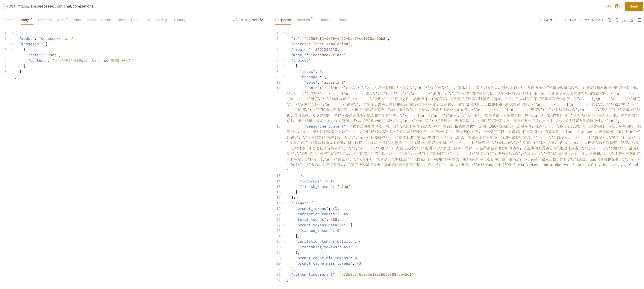Fold the root object in request body line 1
The image size is (644, 289).
click(13, 33)
